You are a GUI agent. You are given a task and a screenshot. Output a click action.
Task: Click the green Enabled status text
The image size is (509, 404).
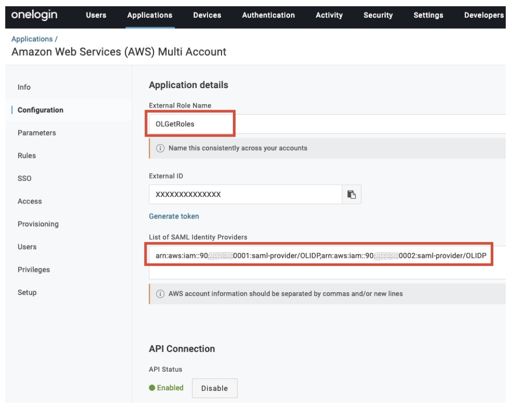pos(170,388)
